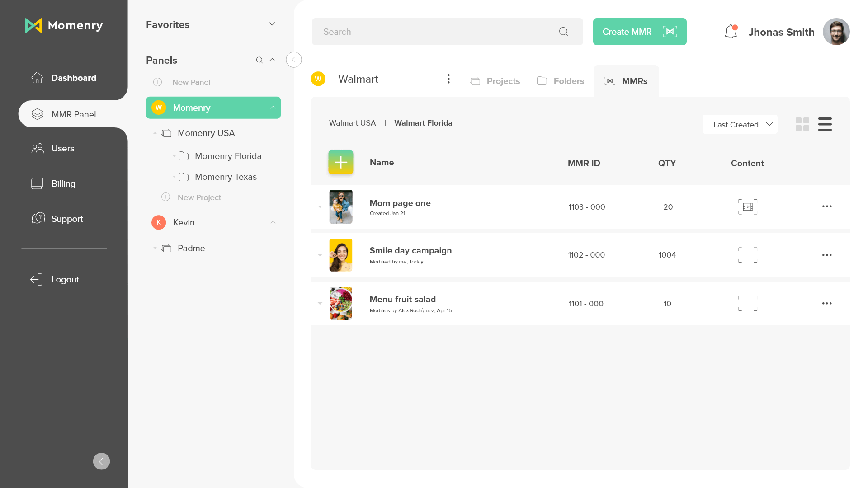Click the New Panel plus icon
The width and height of the screenshot is (868, 488).
pyautogui.click(x=157, y=82)
